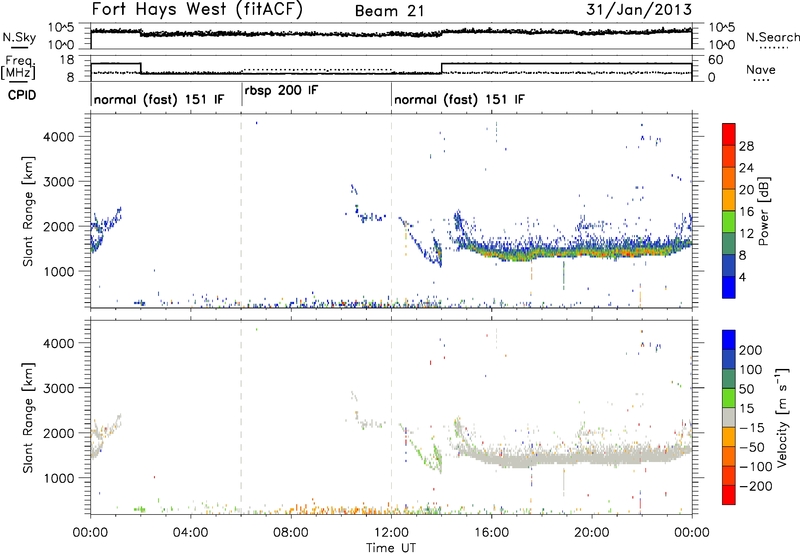The image size is (800, 554).
Task: Click the 'N.Sky' legend label
Action: tap(19, 37)
